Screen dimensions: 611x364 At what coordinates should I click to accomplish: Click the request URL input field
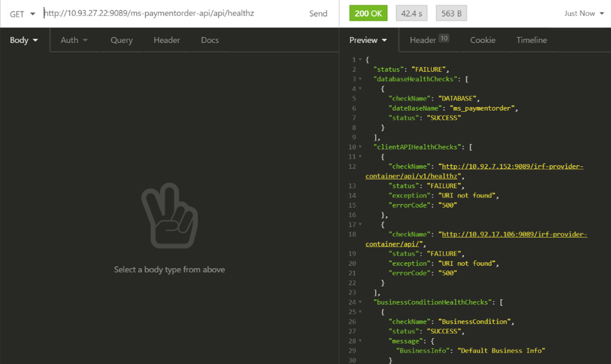168,13
